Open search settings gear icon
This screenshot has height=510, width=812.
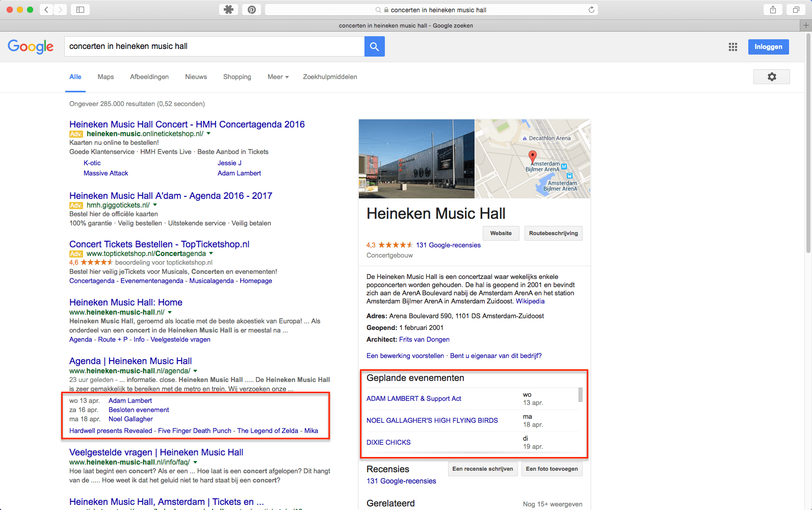771,76
